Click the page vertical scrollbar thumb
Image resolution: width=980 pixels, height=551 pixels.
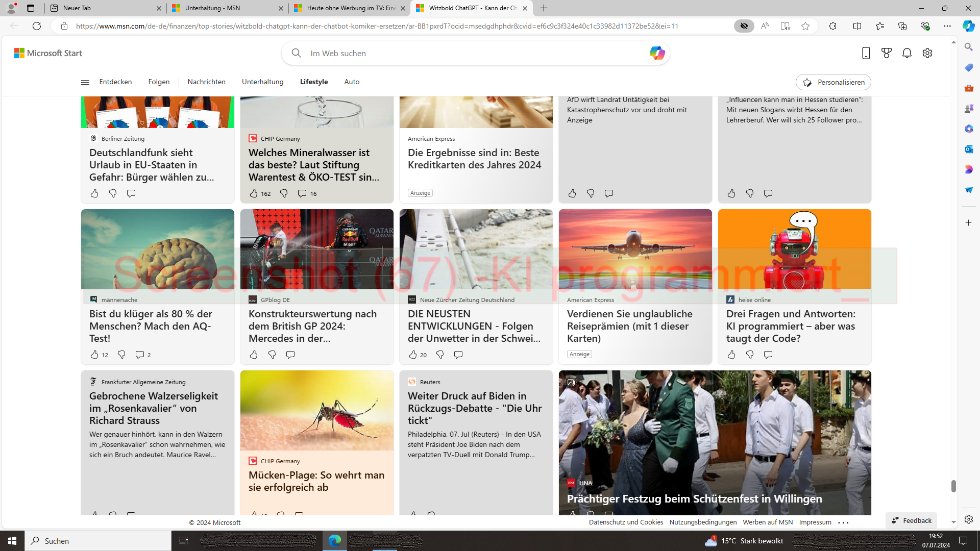[x=953, y=486]
